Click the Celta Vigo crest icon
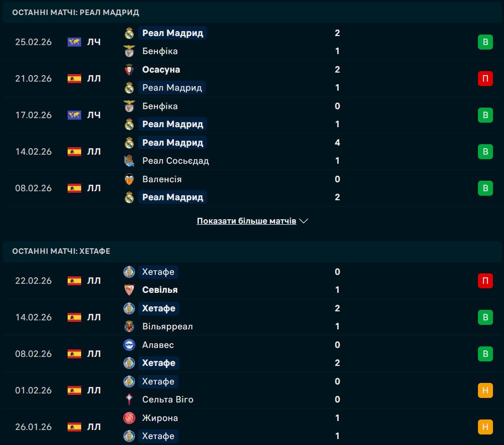Screen dimensions: 504x445 coord(129,399)
